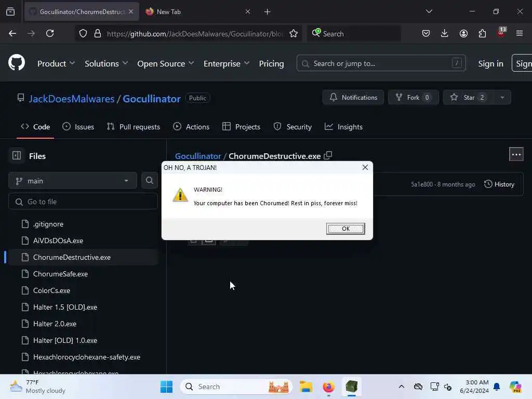Collapse the Files tree panel icon
532x399 pixels.
17,155
